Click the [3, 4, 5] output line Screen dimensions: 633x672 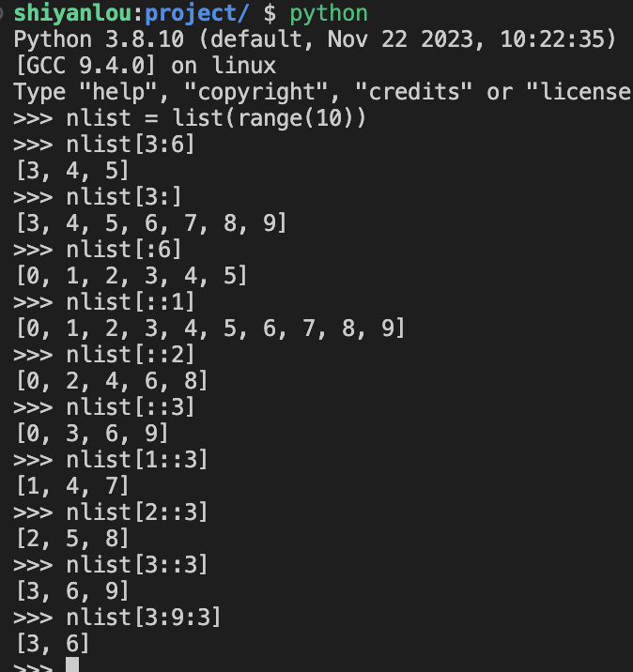71,172
